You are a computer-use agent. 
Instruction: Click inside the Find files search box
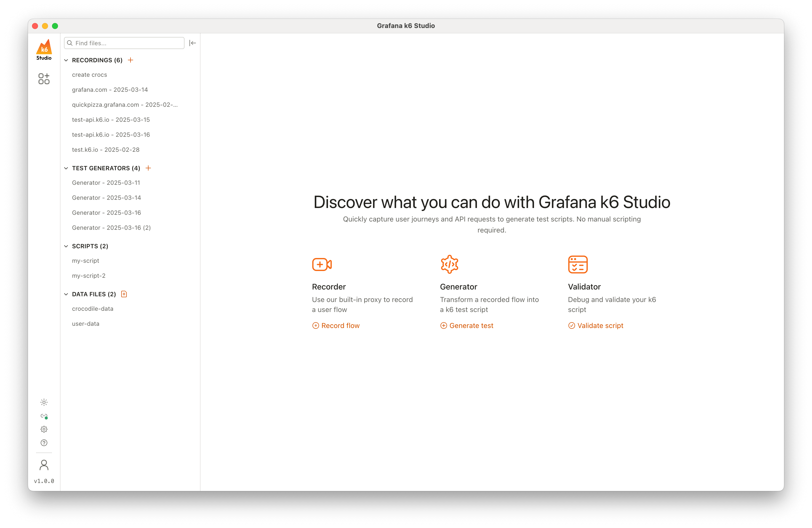[124, 43]
